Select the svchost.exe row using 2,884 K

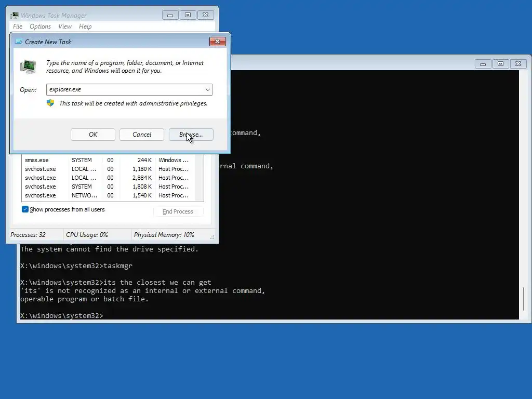click(109, 178)
